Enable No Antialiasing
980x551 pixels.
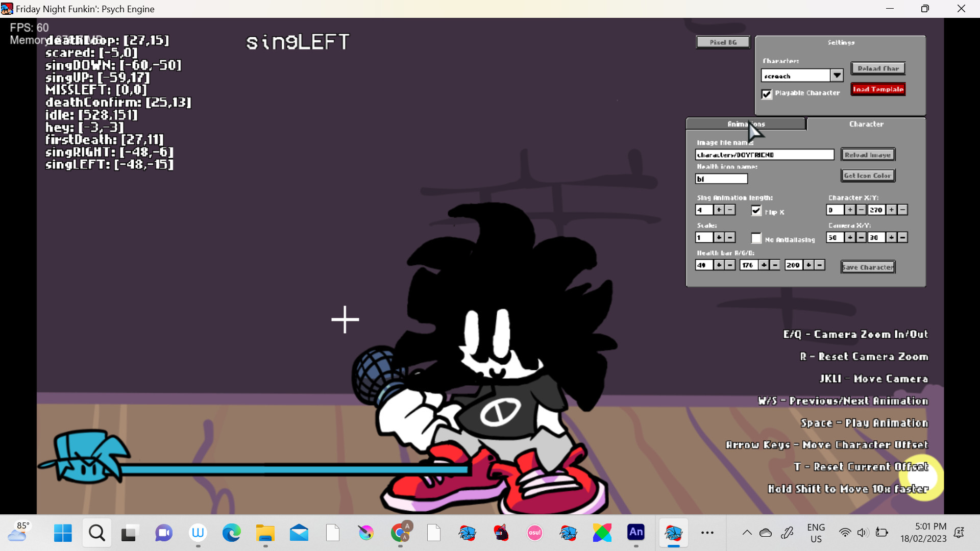[x=756, y=238]
